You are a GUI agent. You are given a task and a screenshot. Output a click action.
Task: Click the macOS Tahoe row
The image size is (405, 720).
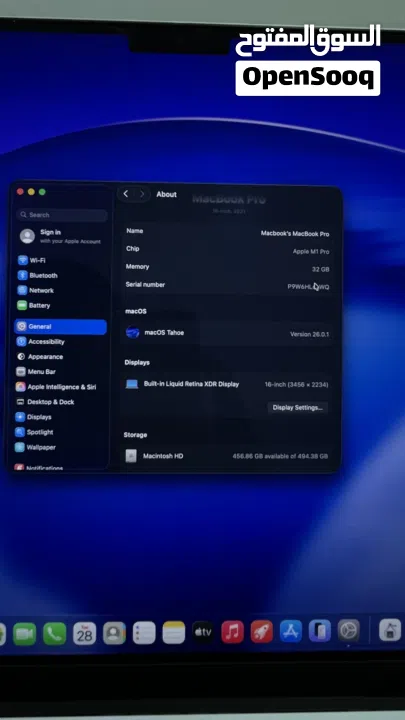(228, 333)
